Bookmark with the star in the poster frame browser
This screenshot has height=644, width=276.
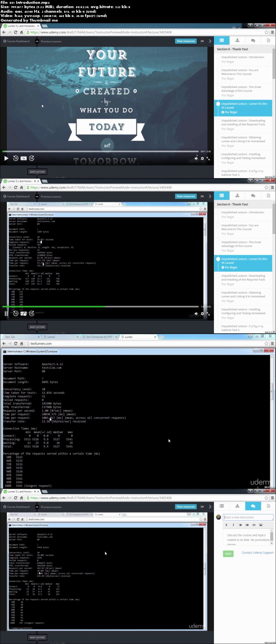tap(266, 32)
